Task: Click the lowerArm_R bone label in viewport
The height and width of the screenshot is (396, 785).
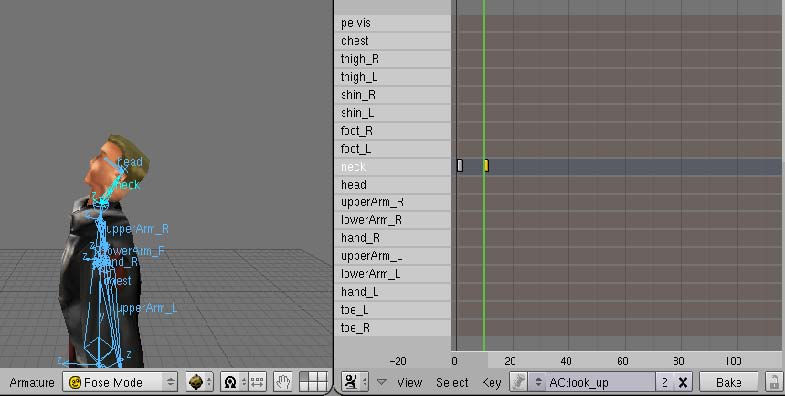Action: click(132, 251)
